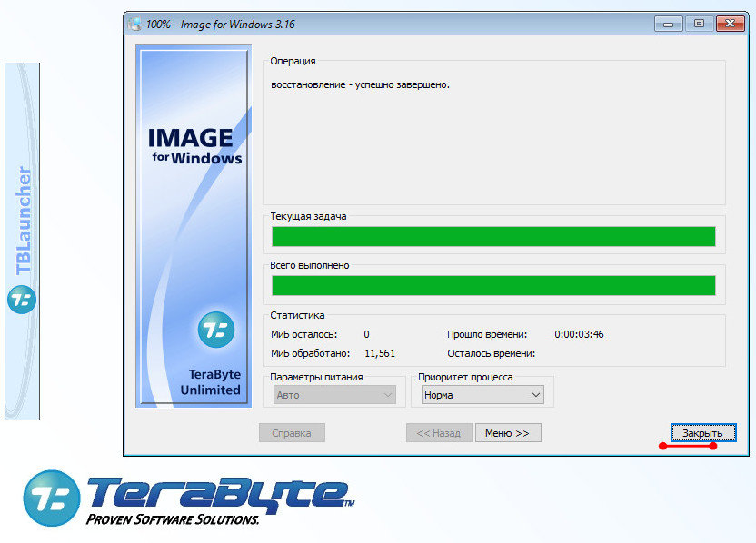The width and height of the screenshot is (756, 543).
Task: Click the TBLauncher vertical sidebar label
Action: [x=23, y=221]
